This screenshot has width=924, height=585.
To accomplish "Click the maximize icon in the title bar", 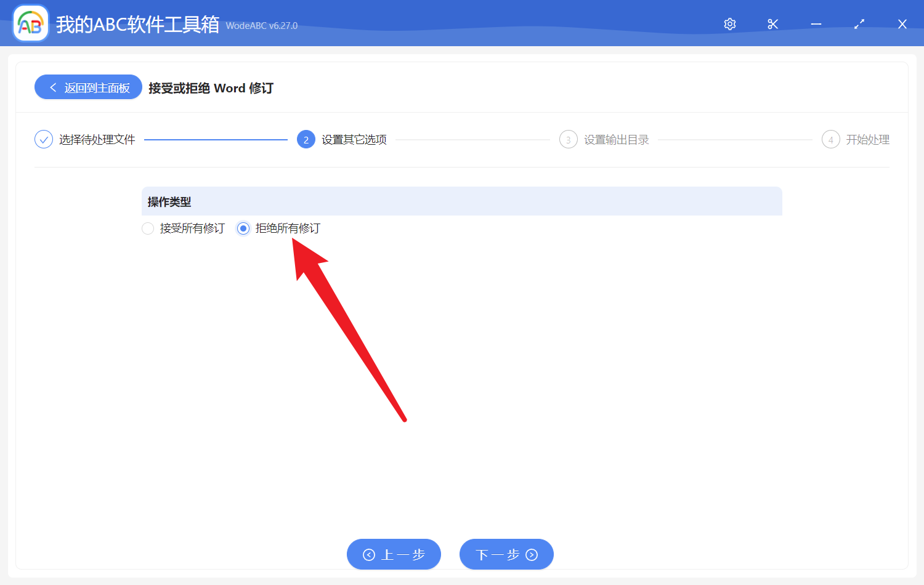I will click(x=859, y=23).
